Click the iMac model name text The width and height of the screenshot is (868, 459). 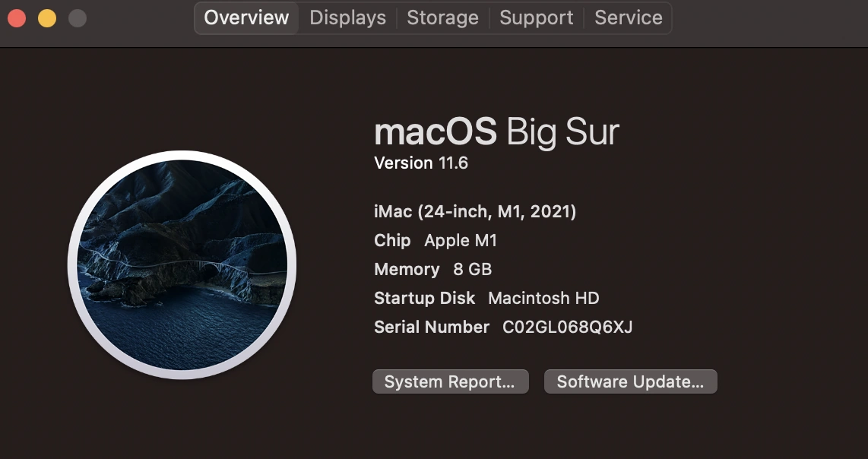pyautogui.click(x=474, y=211)
